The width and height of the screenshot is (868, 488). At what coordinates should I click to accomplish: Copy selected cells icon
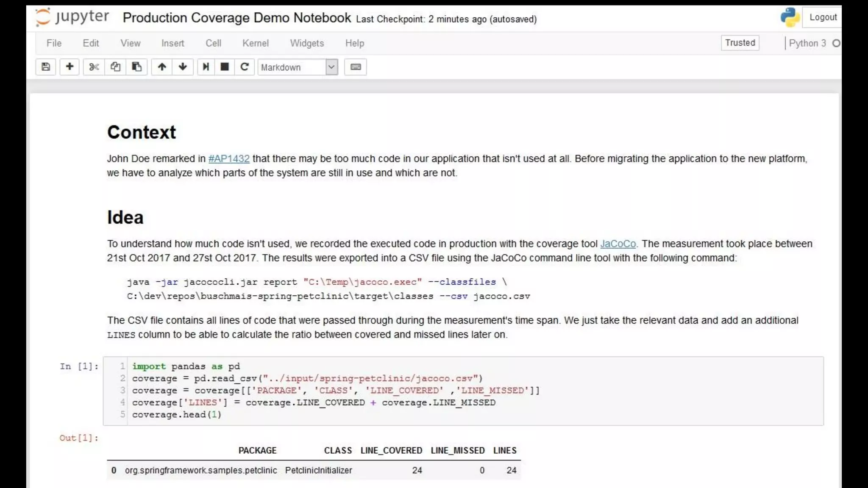click(x=115, y=67)
